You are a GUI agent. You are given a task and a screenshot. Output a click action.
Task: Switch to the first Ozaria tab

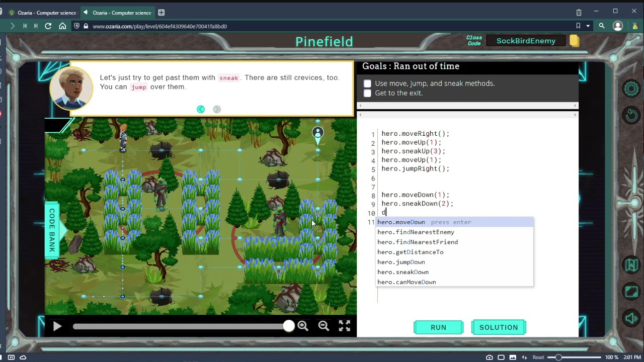[x=43, y=13]
